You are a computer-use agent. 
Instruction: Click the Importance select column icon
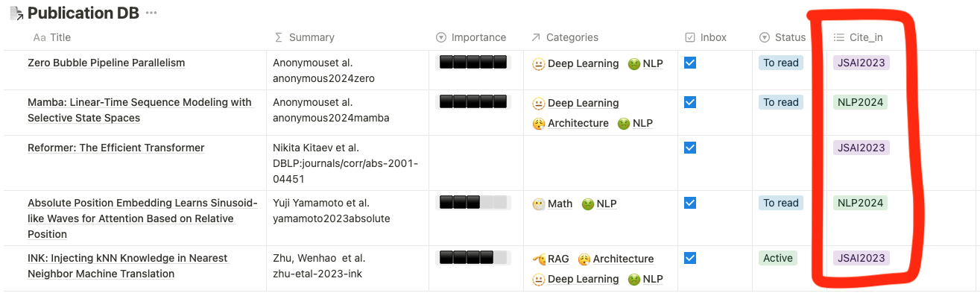tap(440, 37)
